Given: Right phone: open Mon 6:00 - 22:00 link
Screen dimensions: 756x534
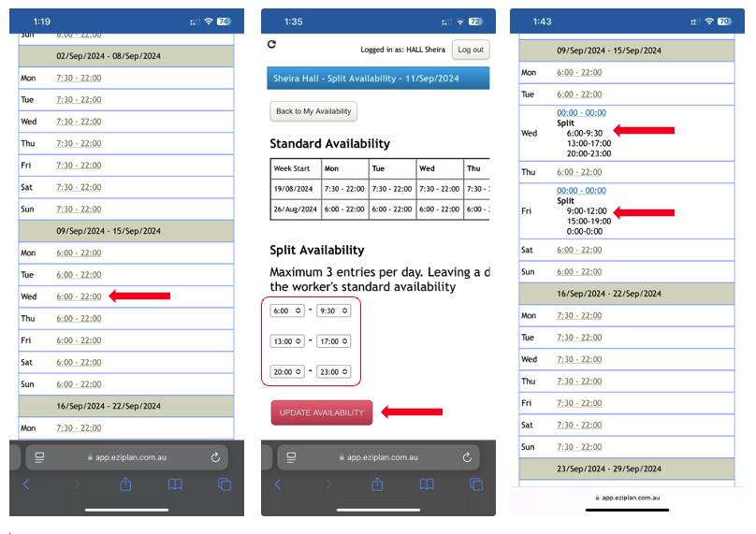Looking at the screenshot, I should coord(579,72).
